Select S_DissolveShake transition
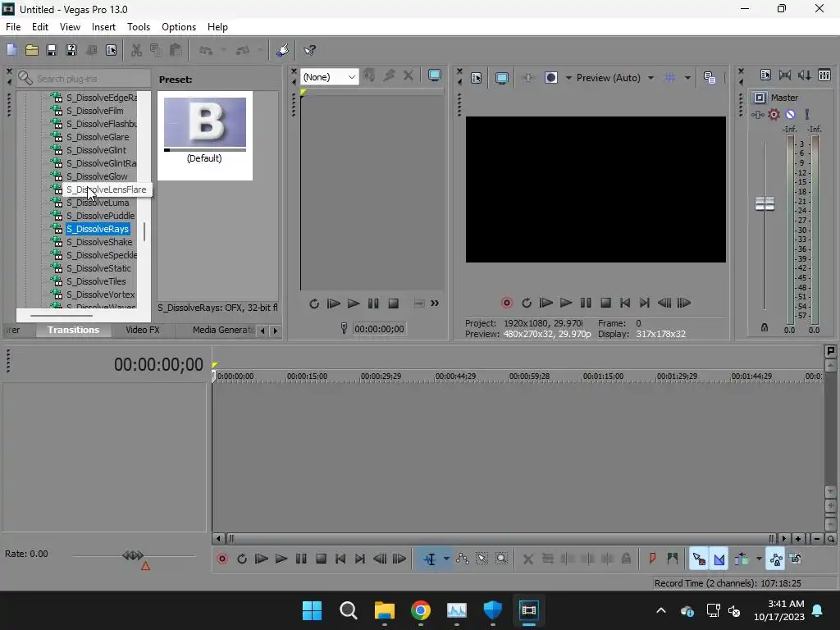 click(x=99, y=242)
